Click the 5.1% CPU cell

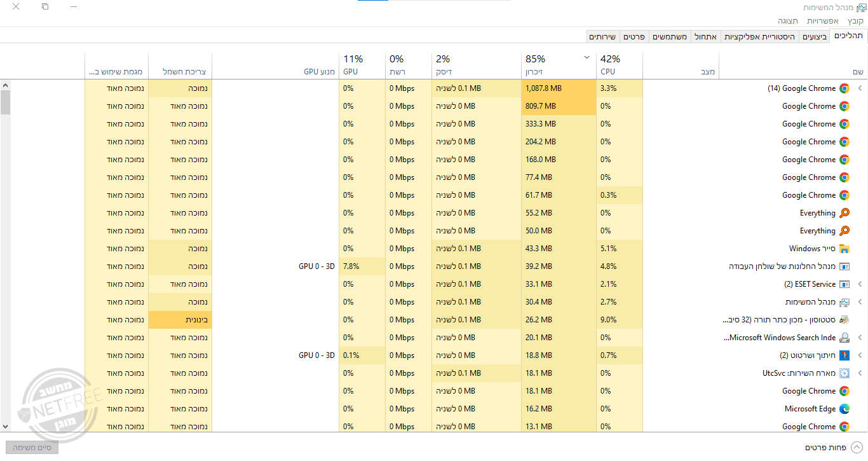(x=620, y=249)
